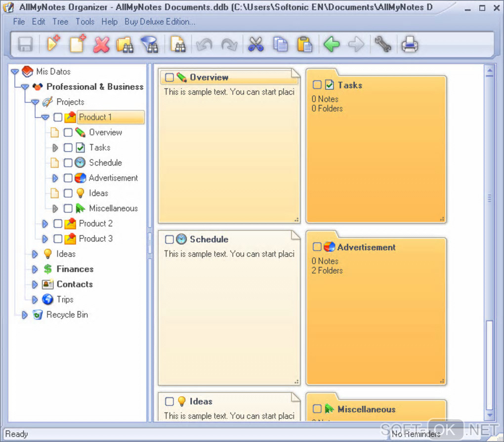Click the Copy toolbar icon

pyautogui.click(x=281, y=44)
